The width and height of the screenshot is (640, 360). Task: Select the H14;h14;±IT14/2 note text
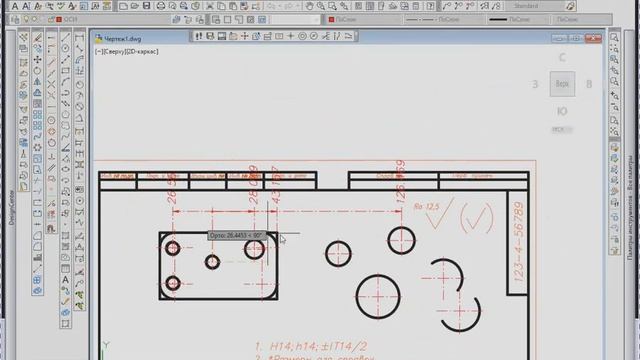[318, 347]
